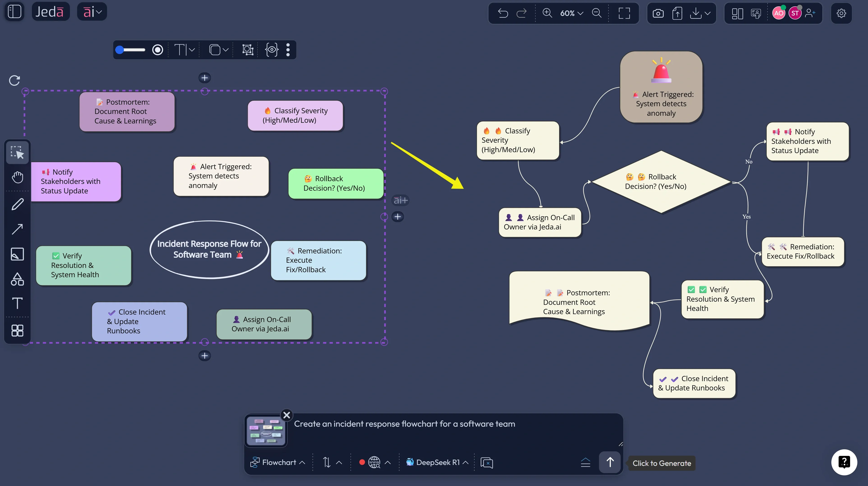Toggle the split layout view
The width and height of the screenshot is (868, 486).
(737, 13)
